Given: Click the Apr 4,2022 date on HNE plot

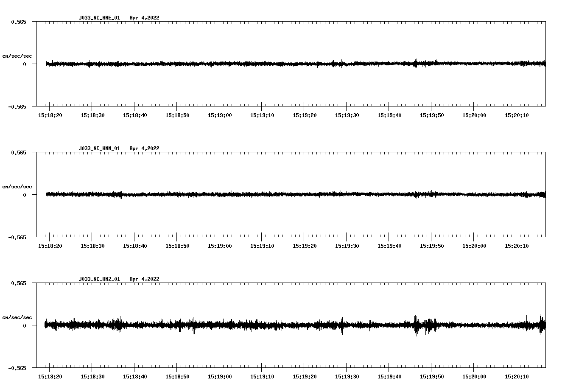Looking at the screenshot, I should pos(144,18).
